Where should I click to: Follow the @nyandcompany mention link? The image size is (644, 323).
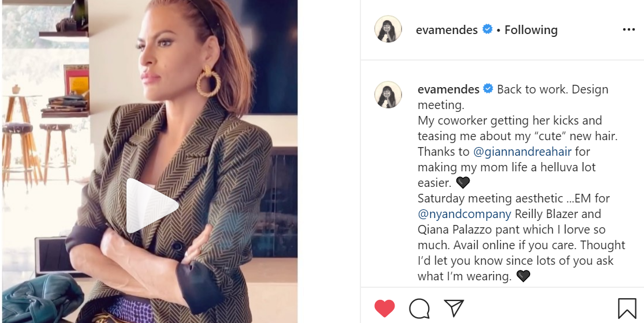coord(464,214)
